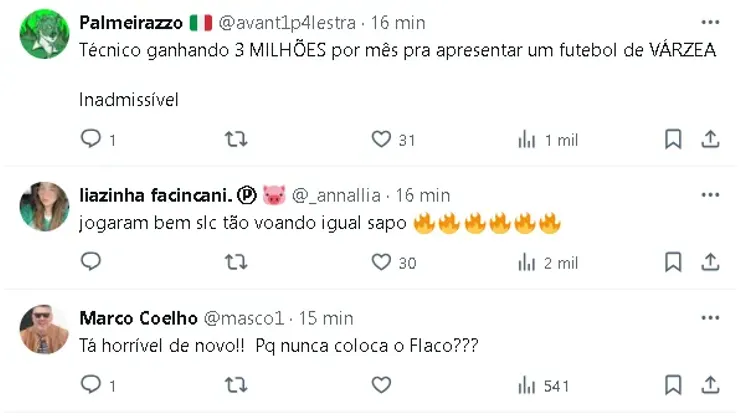Reply to Marco Coelho's tweet

pyautogui.click(x=91, y=385)
